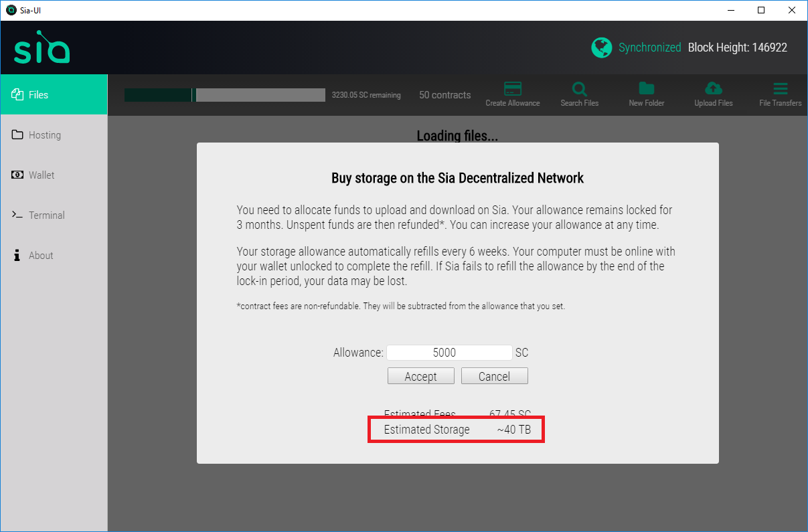Click the Synchronized status label
Screen dimensions: 808x532
tap(649, 48)
